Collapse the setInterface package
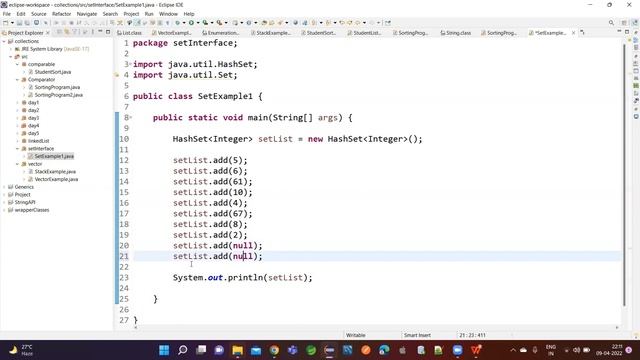 [x=18, y=149]
